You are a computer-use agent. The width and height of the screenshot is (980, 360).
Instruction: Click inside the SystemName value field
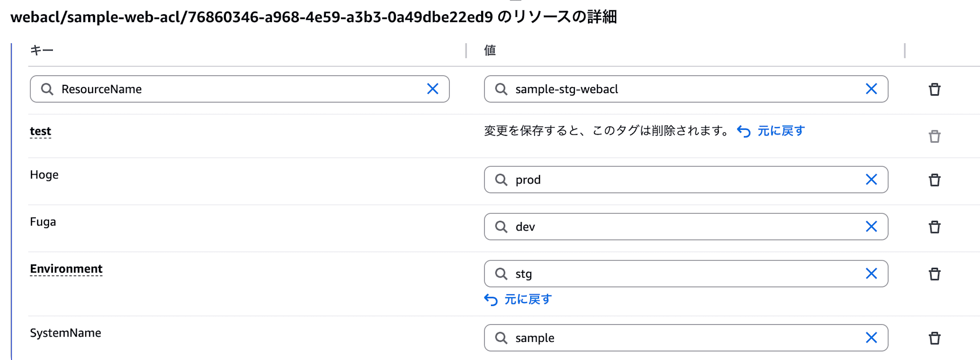point(661,337)
